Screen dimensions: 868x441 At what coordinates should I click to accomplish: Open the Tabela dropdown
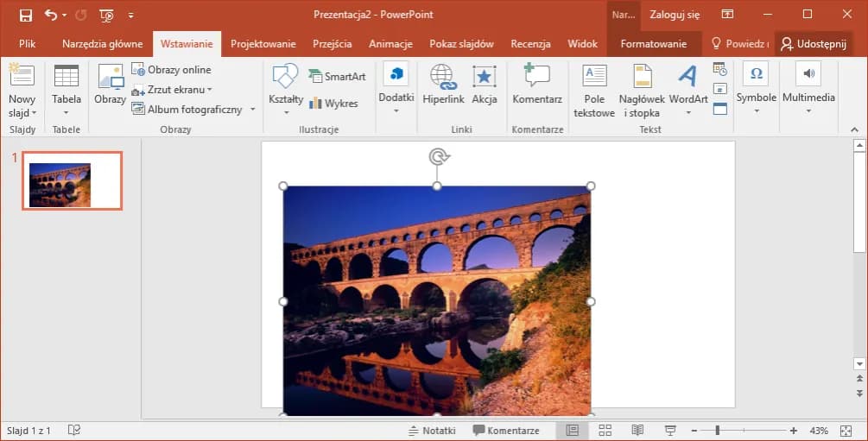coord(67,112)
